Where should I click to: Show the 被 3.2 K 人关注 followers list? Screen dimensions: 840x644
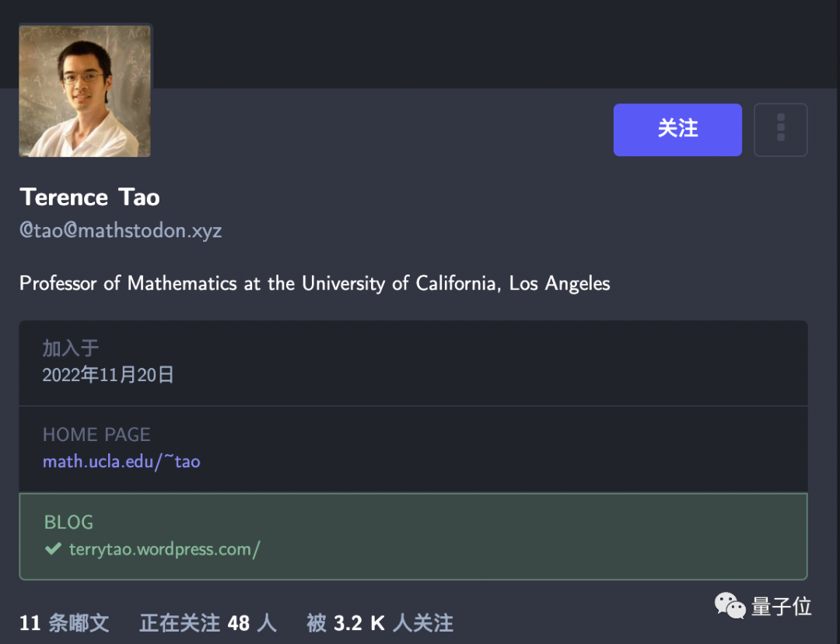[380, 623]
